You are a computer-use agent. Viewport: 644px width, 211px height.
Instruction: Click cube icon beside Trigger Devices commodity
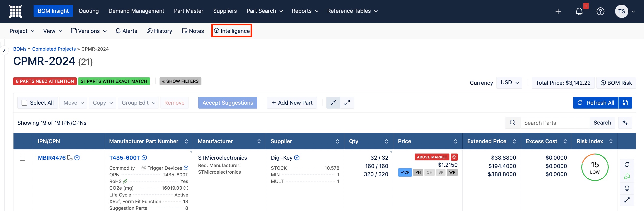pos(186,168)
